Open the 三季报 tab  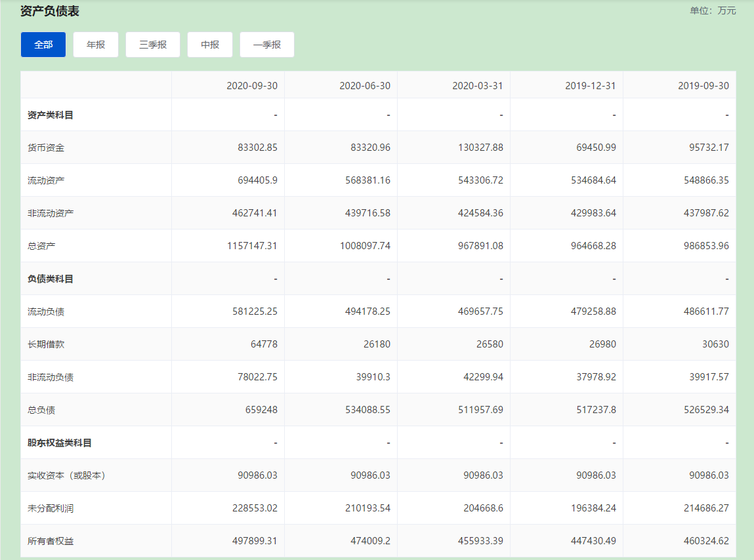click(x=153, y=45)
